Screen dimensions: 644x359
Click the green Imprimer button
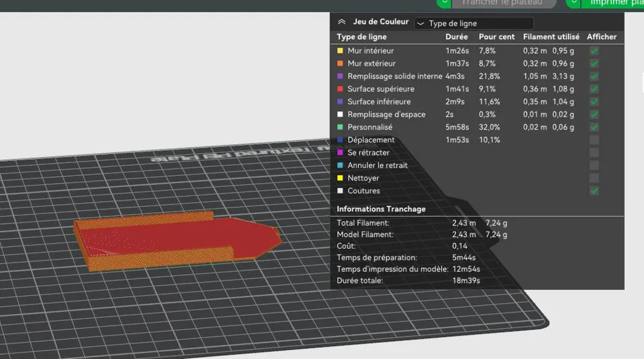point(613,3)
